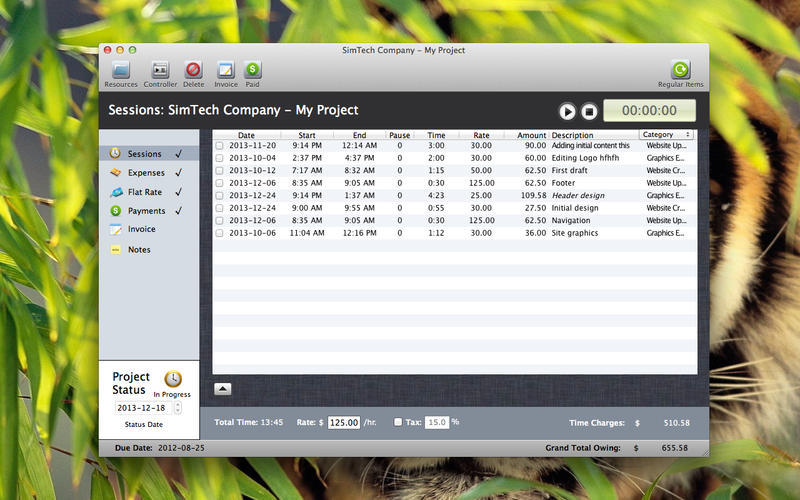Open the Resources toolbar icon
This screenshot has width=800, height=500.
(121, 70)
